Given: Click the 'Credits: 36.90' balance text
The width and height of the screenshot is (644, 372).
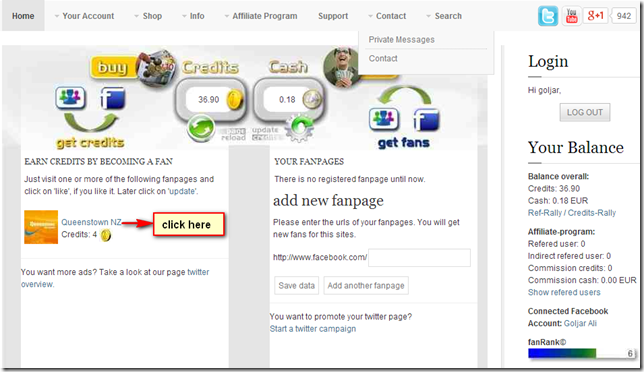Looking at the screenshot, I should 554,189.
